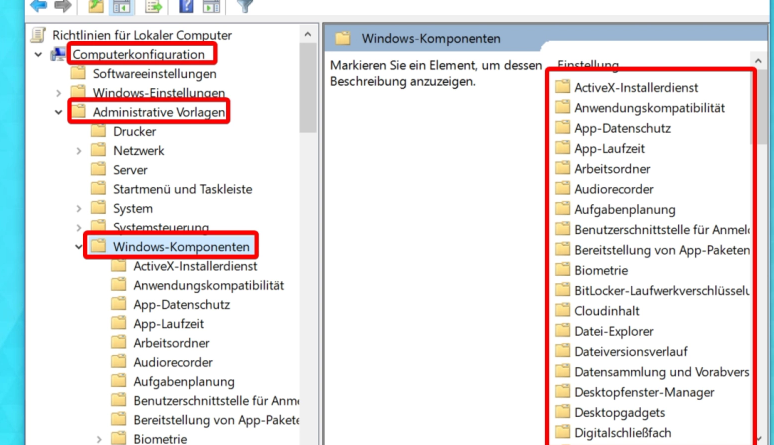Click the Export List toolbar icon
Image resolution: width=774 pixels, height=445 pixels.
point(154,6)
